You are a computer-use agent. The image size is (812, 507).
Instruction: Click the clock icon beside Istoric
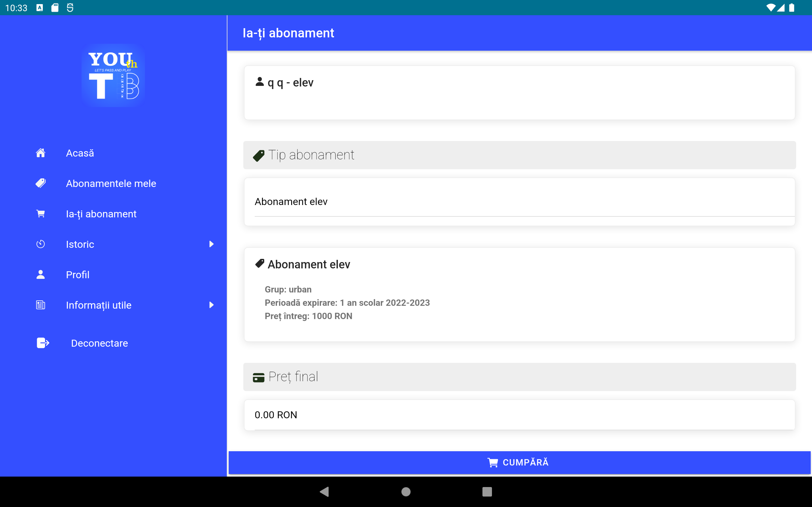41,244
